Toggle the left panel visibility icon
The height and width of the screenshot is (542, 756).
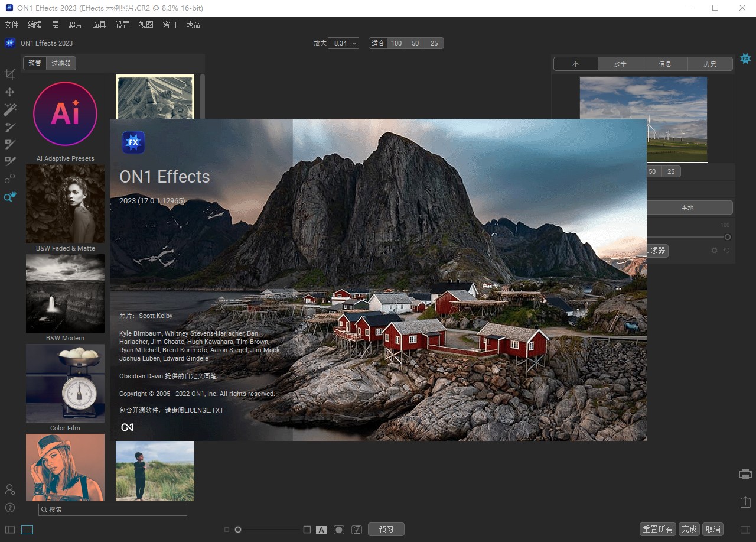(10, 530)
